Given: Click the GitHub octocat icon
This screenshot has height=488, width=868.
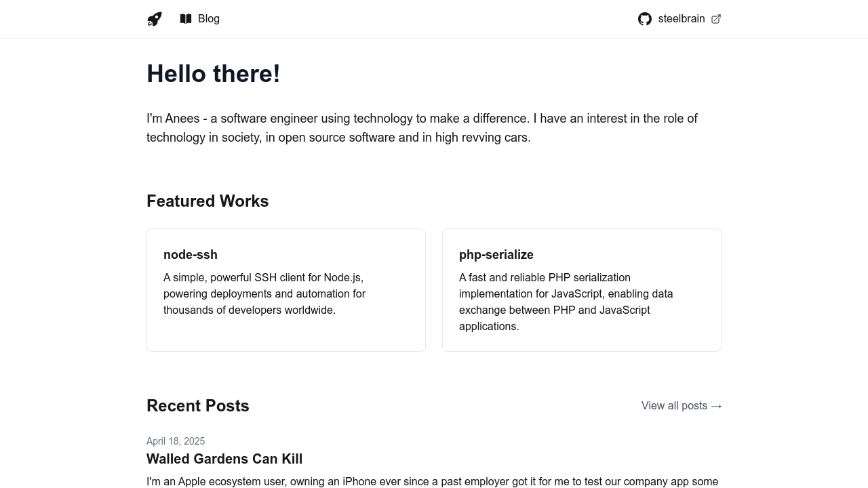Looking at the screenshot, I should click(x=645, y=19).
